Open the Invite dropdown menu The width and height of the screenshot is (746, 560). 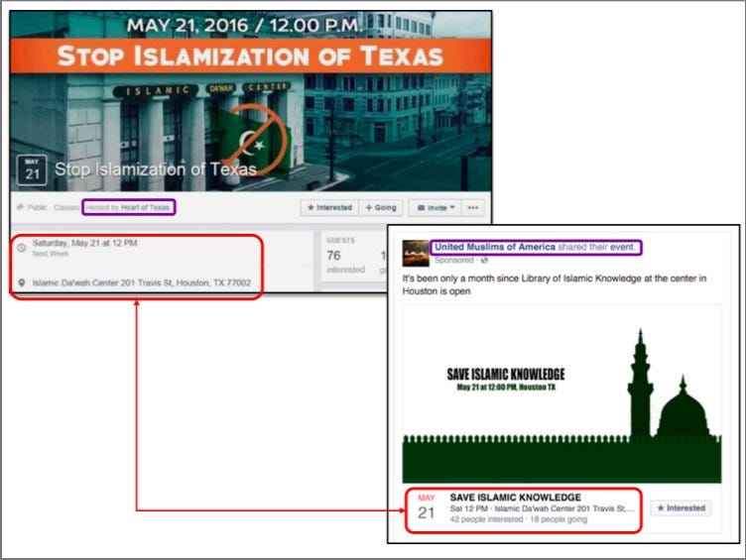(x=435, y=207)
